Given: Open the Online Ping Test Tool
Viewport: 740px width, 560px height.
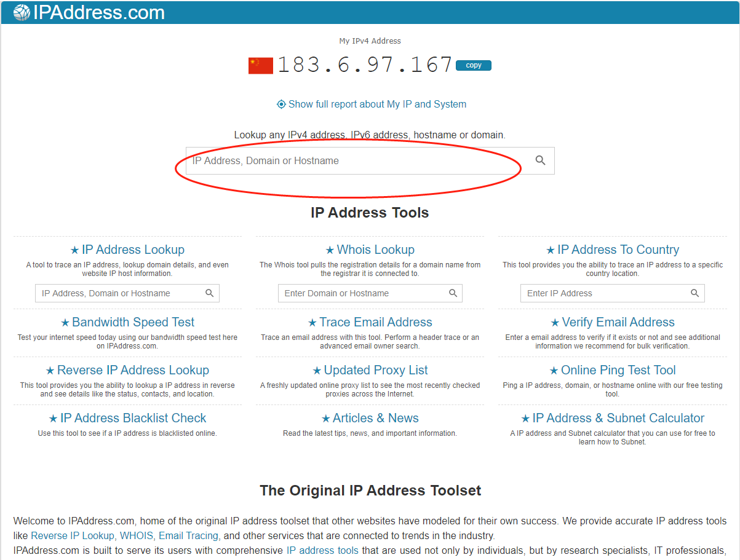Looking at the screenshot, I should 618,370.
